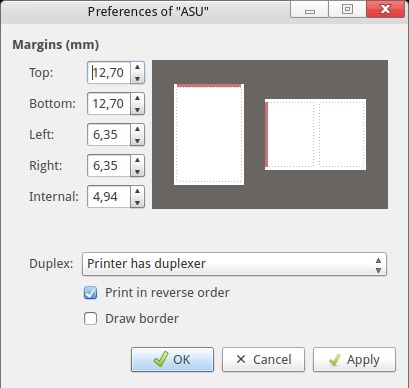Apply the printer preferences

pyautogui.click(x=354, y=359)
